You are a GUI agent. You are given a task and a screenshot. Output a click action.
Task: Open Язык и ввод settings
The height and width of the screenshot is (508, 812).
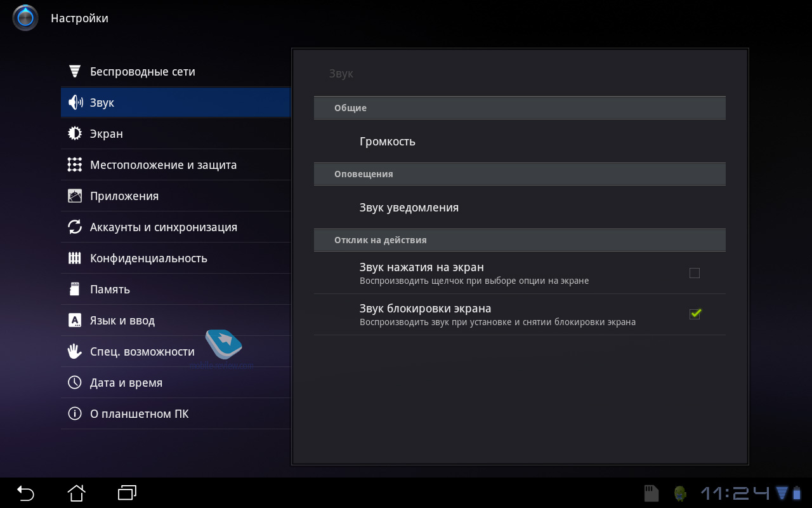click(x=176, y=320)
